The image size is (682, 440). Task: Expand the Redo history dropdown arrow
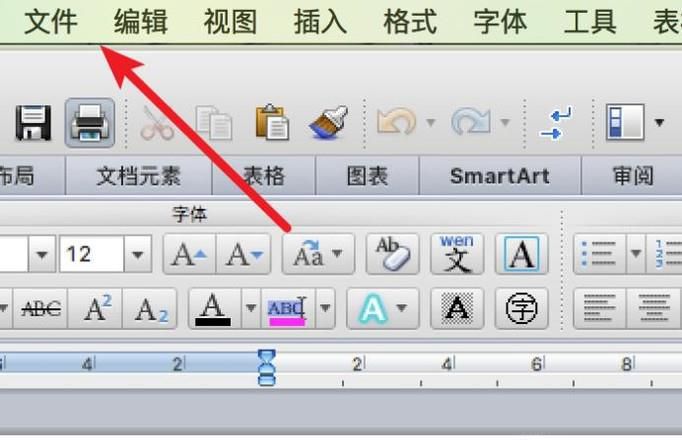(505, 122)
